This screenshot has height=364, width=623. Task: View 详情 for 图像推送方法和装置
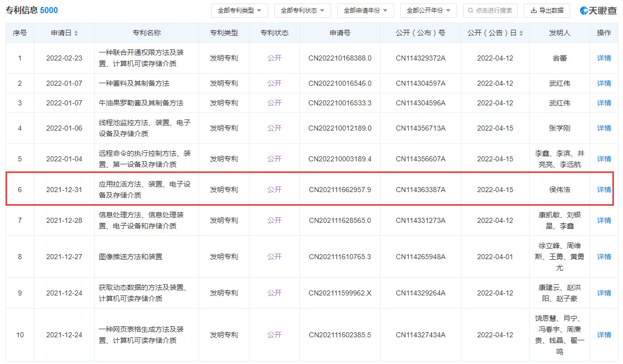point(604,257)
